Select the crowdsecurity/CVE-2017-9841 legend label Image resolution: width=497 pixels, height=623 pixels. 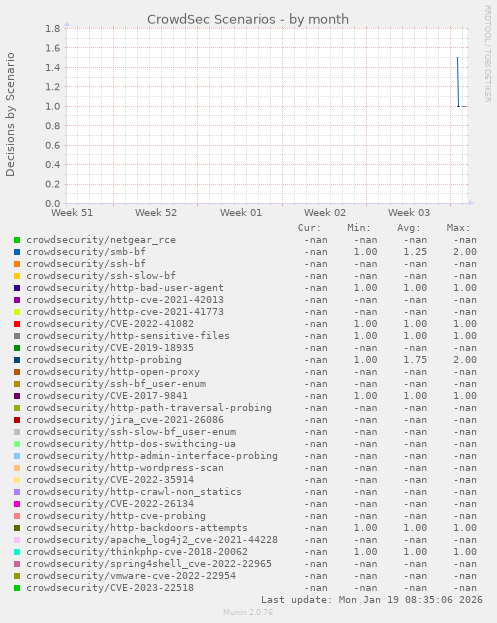click(107, 396)
